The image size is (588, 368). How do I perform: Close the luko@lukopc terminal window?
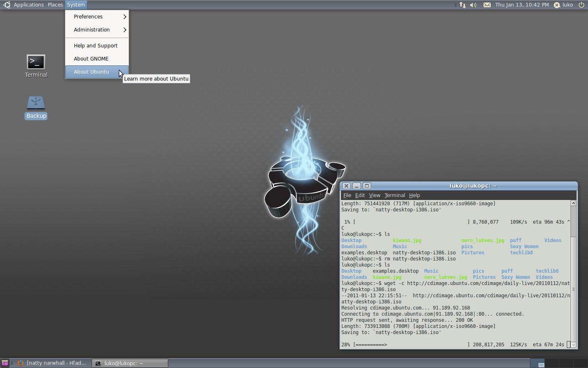click(346, 186)
